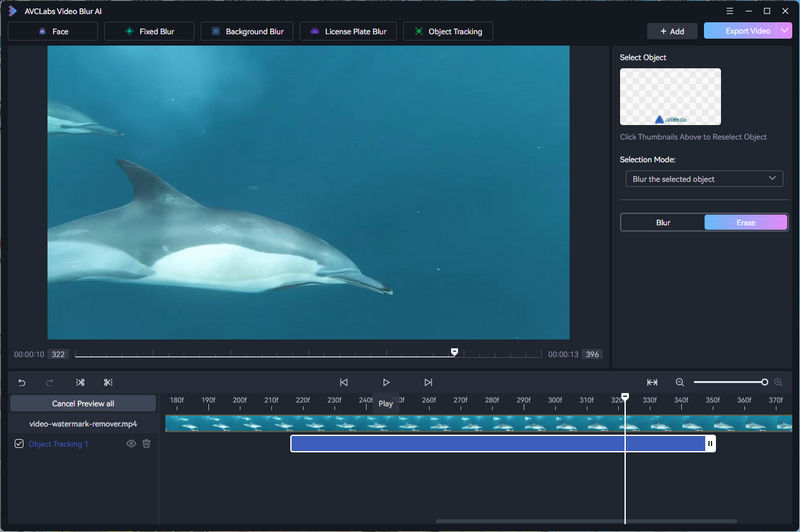Uncheck the Object Tracking 1 checkbox
Image resolution: width=800 pixels, height=532 pixels.
(x=19, y=443)
